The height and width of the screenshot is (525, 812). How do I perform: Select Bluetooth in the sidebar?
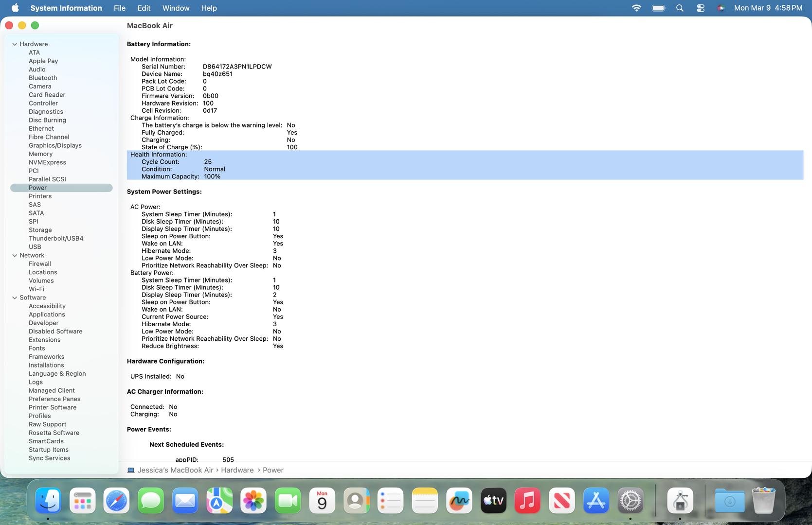click(x=43, y=78)
